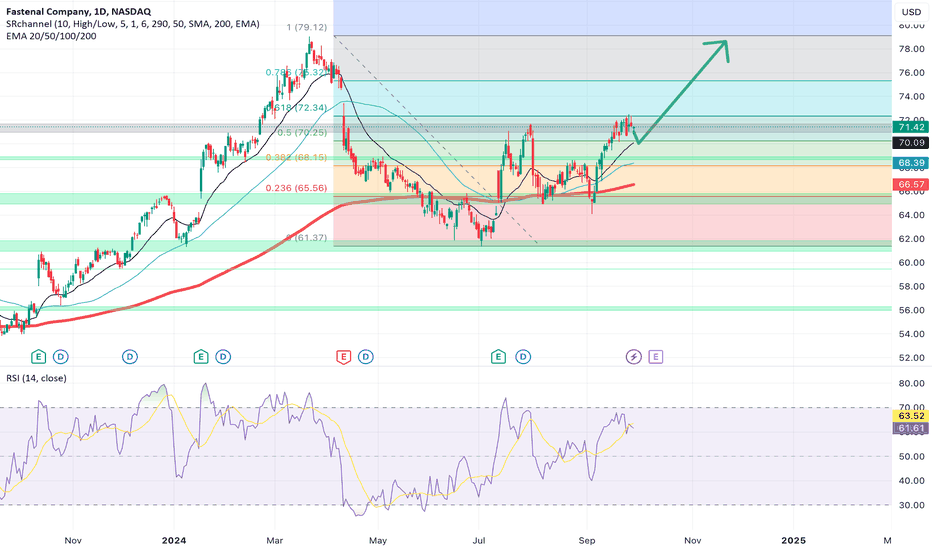Click the green earnings E marker near July
This screenshot has height=550, width=932.
(498, 357)
